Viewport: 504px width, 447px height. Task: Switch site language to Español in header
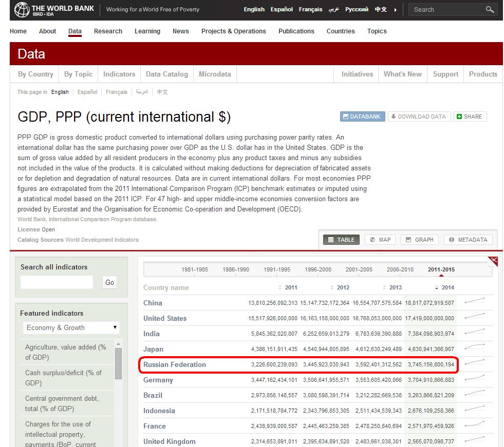(x=282, y=9)
